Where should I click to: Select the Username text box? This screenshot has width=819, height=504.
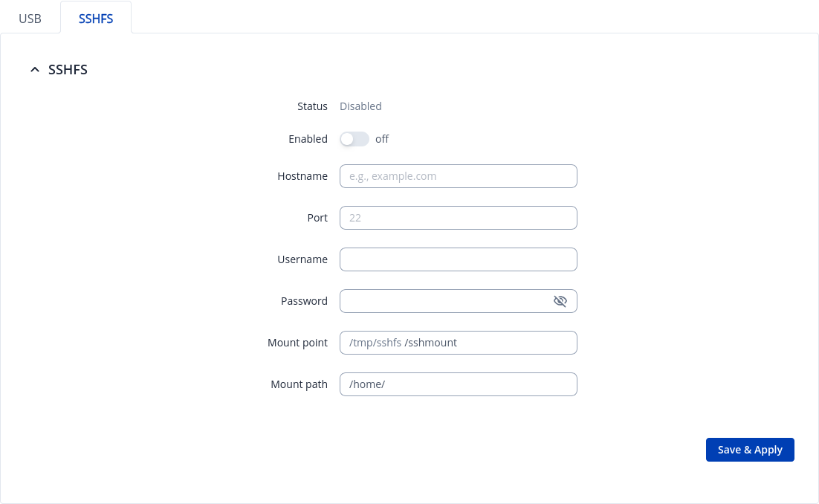pos(458,259)
